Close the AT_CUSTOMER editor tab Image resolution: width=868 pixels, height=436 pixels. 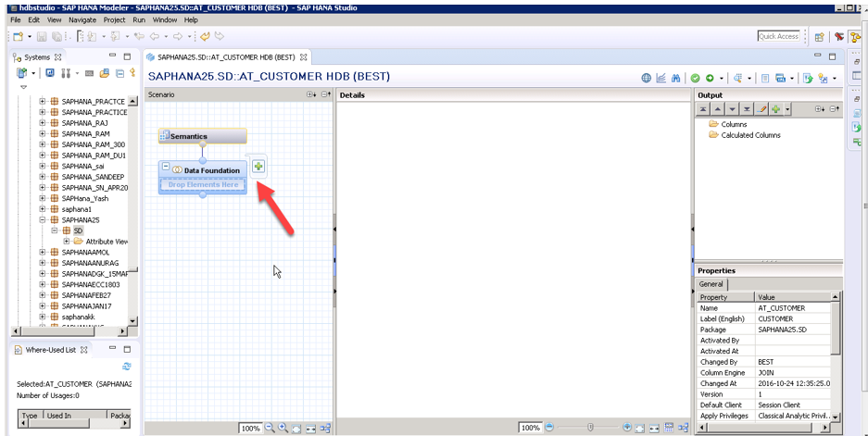pyautogui.click(x=303, y=57)
